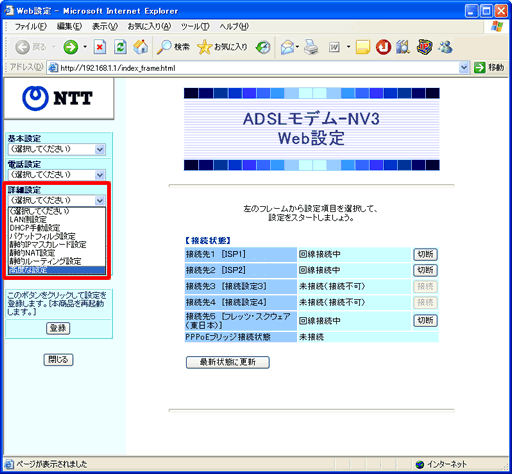The height and width of the screenshot is (474, 512).
Task: Click the 閉じる button
Action: 58,360
